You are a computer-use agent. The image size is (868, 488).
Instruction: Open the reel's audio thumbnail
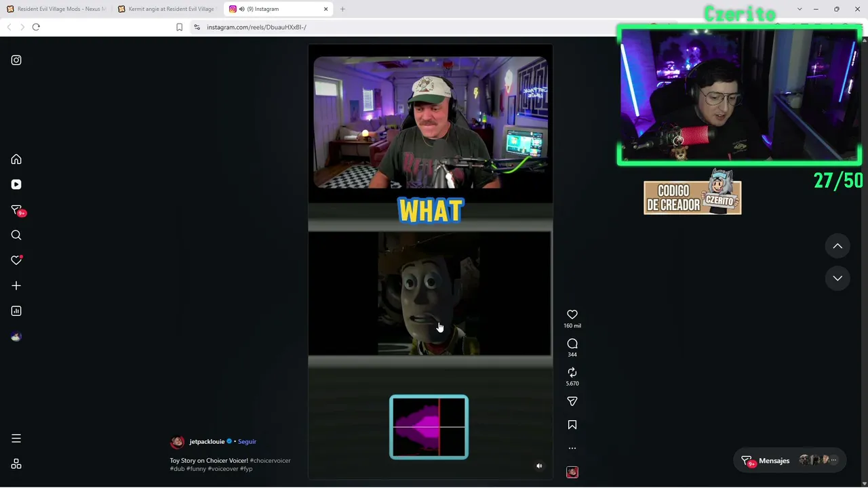click(x=572, y=472)
